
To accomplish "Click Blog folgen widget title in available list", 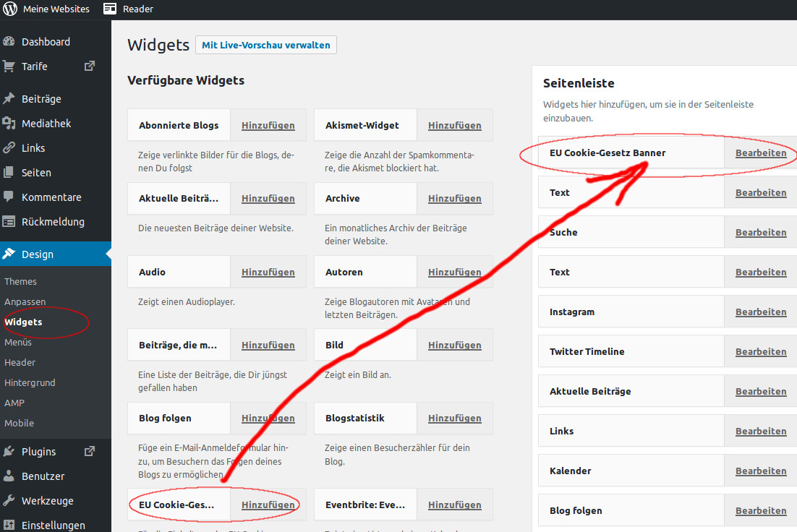I will click(x=165, y=419).
